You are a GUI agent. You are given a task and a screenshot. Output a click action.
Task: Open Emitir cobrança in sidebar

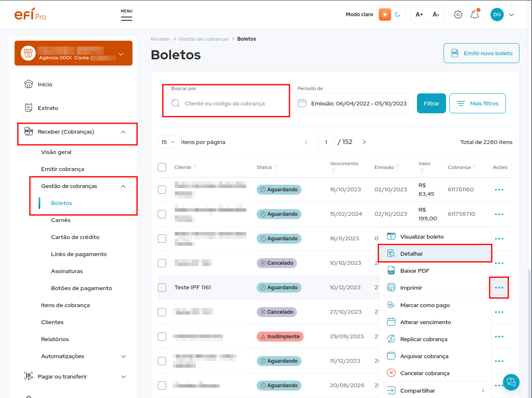(62, 169)
